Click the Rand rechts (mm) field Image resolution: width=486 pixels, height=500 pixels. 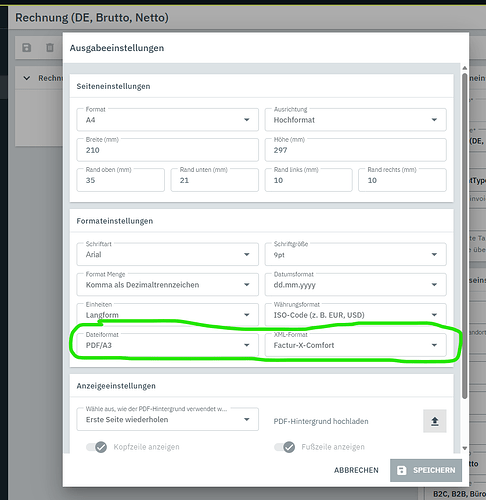pyautogui.click(x=402, y=180)
